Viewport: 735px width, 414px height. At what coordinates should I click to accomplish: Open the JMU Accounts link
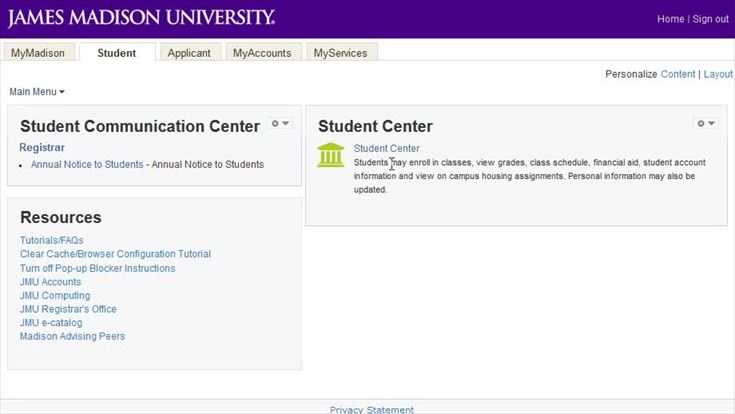coord(50,282)
